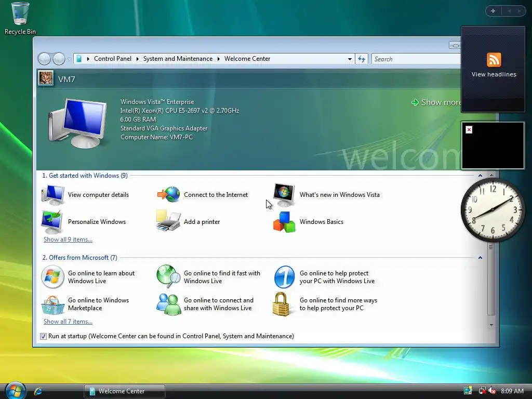Select Go online to find it fast icon

pyautogui.click(x=169, y=276)
